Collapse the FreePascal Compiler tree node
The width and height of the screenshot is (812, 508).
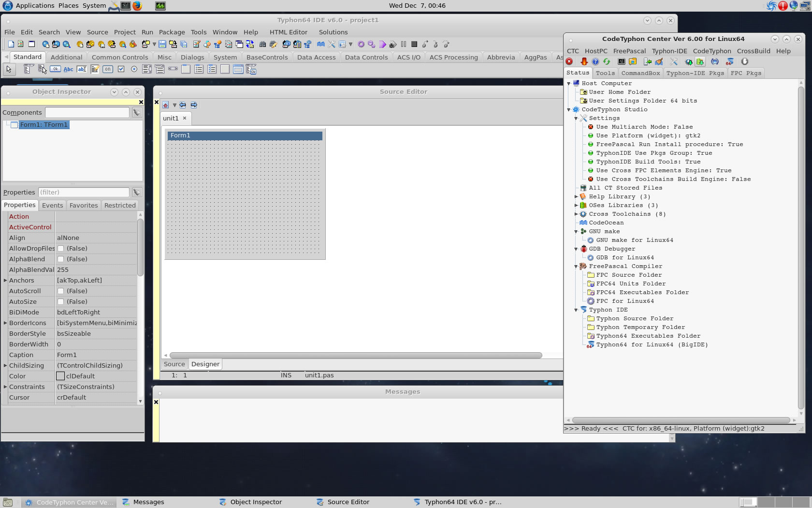576,266
